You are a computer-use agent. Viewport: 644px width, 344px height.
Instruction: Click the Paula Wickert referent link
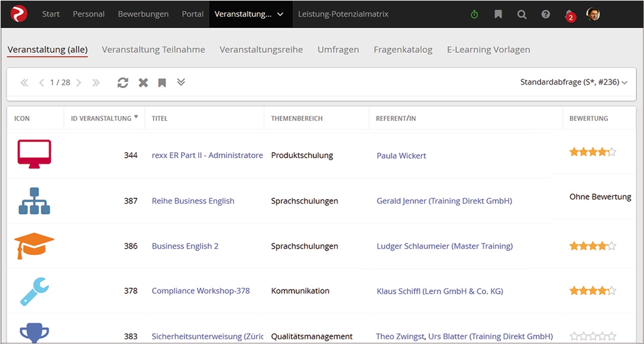click(x=401, y=156)
